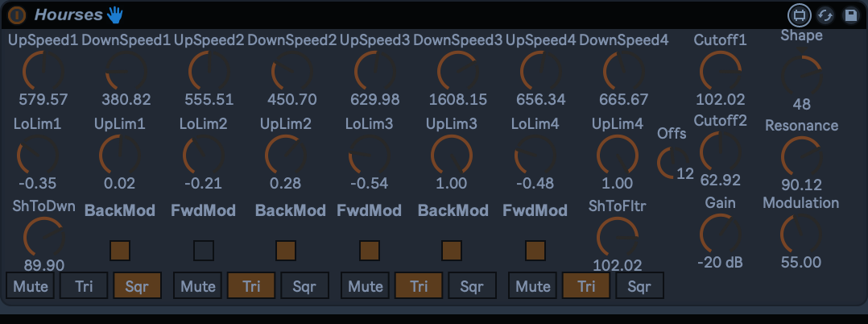868x324 pixels.
Task: Open the Max device editor icon
Action: click(x=798, y=15)
